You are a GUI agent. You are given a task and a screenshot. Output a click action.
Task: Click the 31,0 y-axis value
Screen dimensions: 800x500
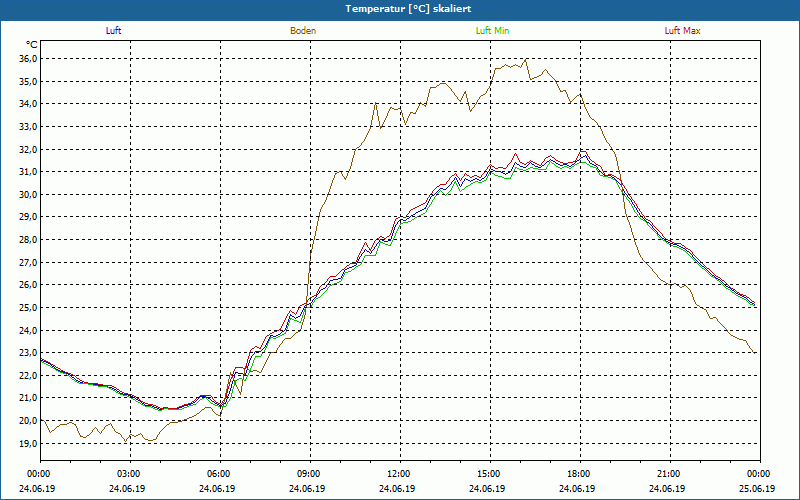[28, 172]
